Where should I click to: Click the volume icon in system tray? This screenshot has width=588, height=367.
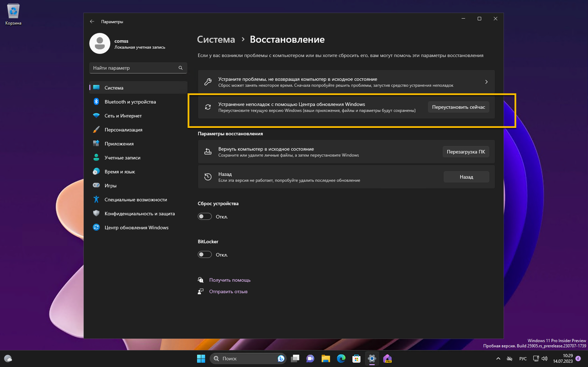pos(544,358)
